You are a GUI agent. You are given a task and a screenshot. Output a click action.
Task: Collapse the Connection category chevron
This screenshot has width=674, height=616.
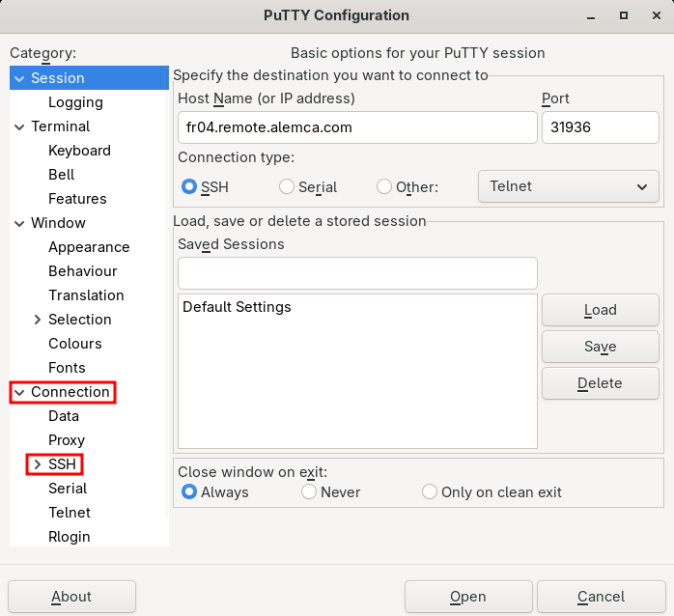(19, 392)
